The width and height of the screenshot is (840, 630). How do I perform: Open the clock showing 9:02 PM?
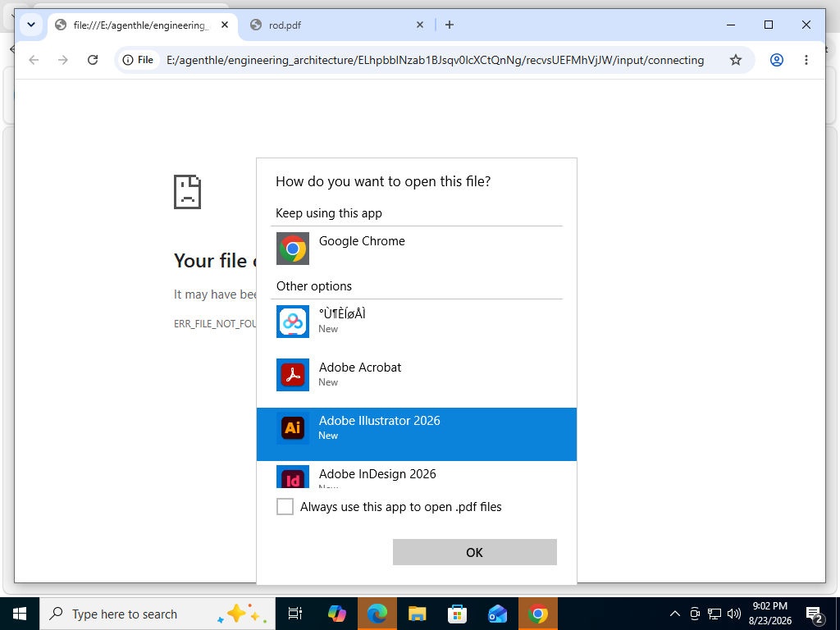click(x=769, y=614)
